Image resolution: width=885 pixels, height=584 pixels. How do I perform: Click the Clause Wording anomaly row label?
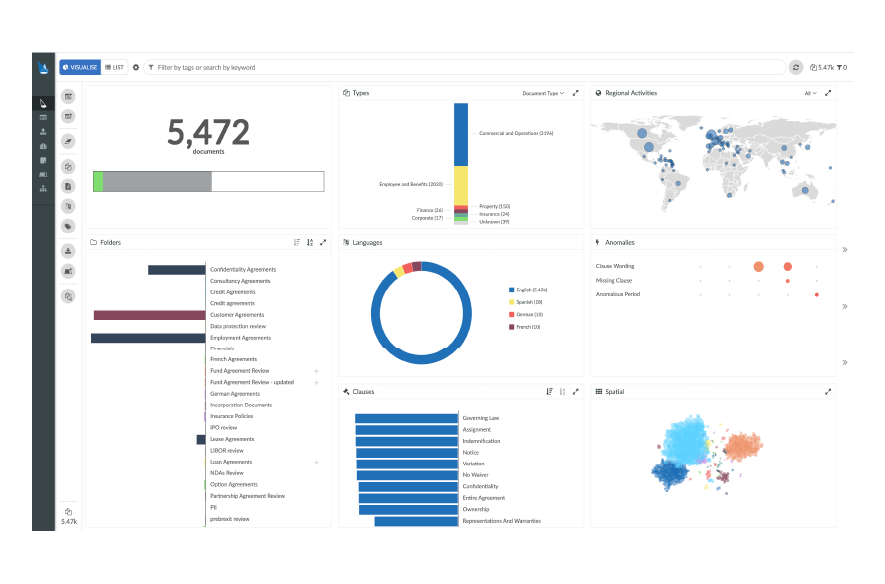point(615,266)
